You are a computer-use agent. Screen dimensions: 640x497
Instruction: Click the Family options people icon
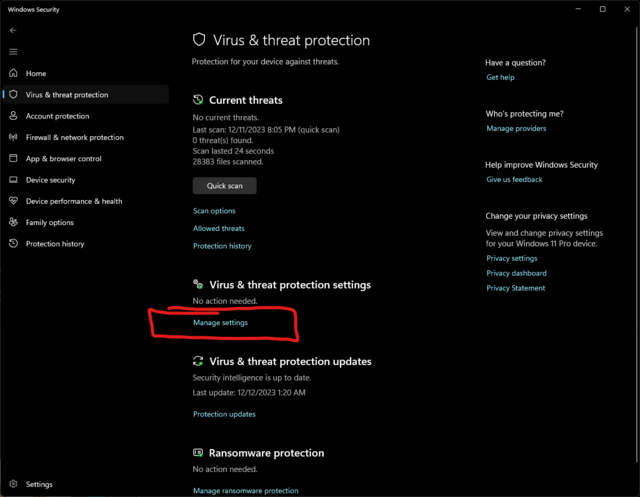tap(13, 222)
